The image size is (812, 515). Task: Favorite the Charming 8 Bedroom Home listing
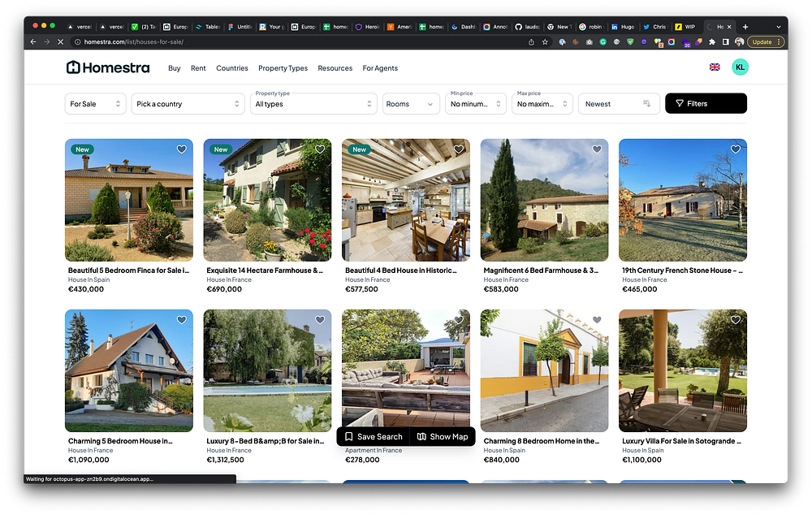[x=597, y=320]
